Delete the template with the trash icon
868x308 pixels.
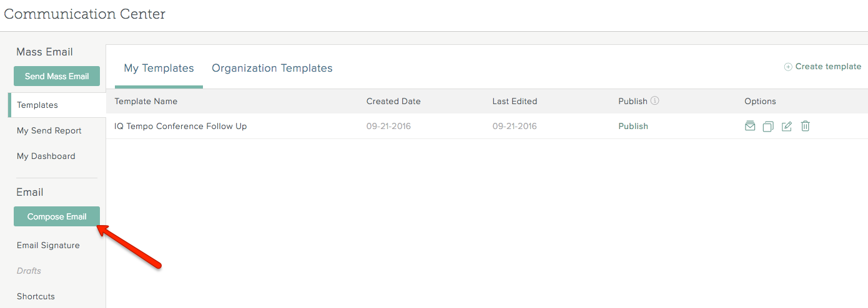tap(806, 126)
